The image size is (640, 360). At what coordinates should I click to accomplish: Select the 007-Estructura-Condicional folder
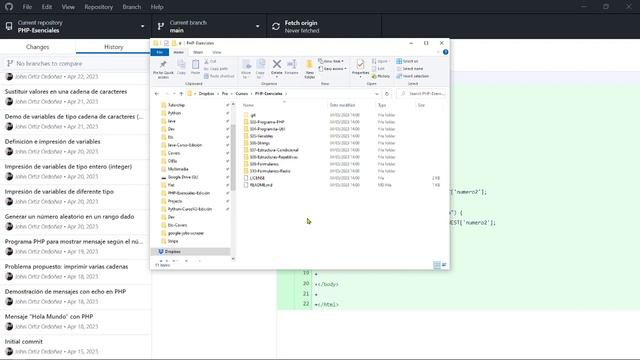pyautogui.click(x=274, y=150)
